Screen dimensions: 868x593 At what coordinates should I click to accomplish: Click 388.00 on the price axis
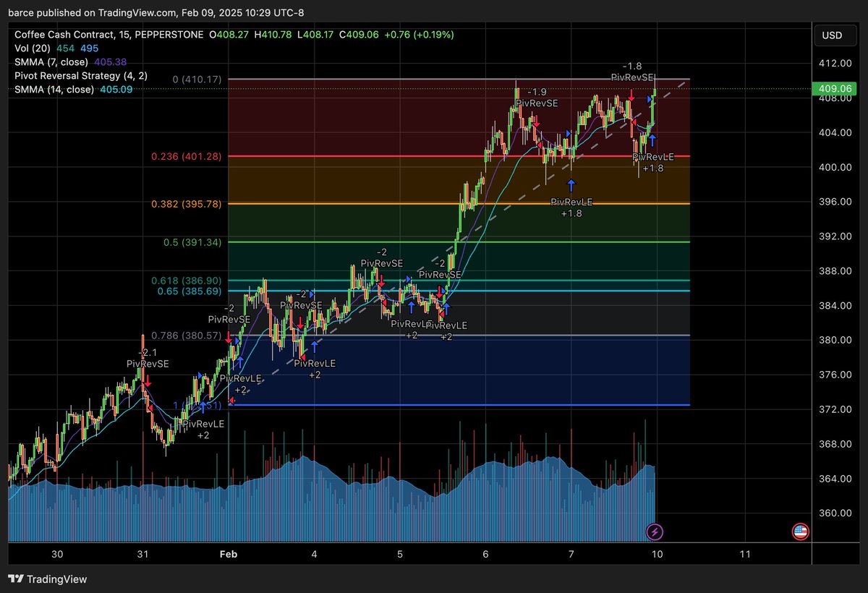coord(835,271)
